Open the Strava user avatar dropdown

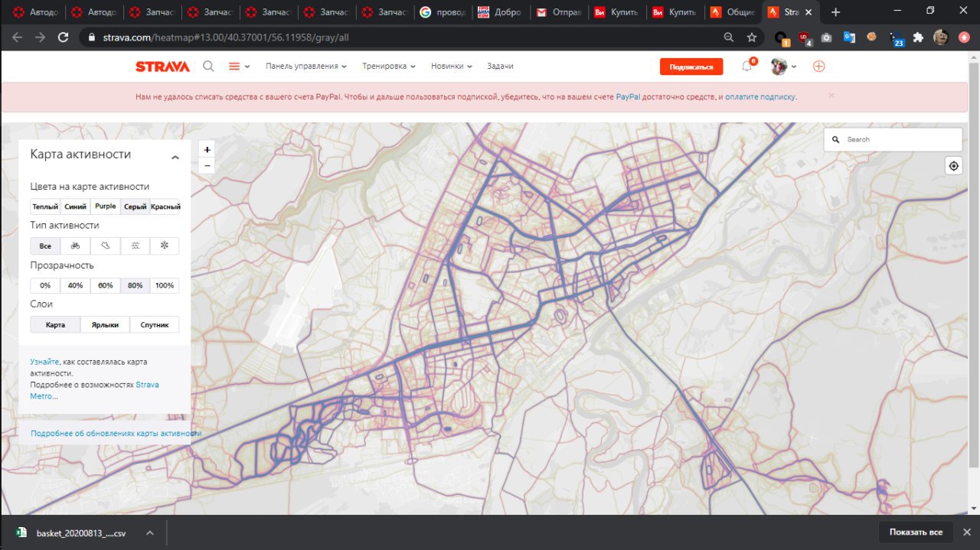point(783,67)
